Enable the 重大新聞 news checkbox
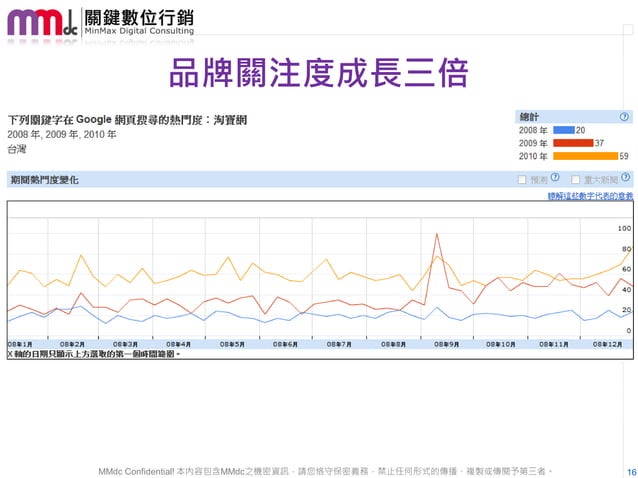638x478 pixels. click(575, 179)
